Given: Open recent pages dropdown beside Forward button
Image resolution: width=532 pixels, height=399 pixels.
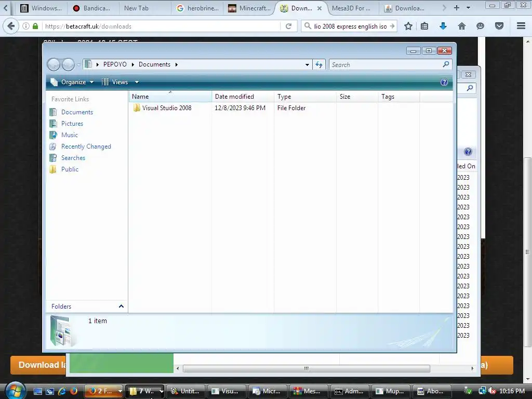Looking at the screenshot, I should point(79,64).
